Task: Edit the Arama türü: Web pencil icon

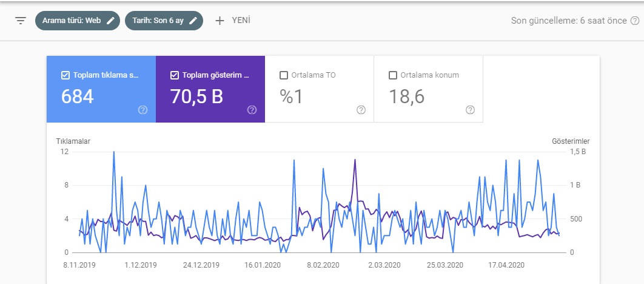Action: click(110, 21)
